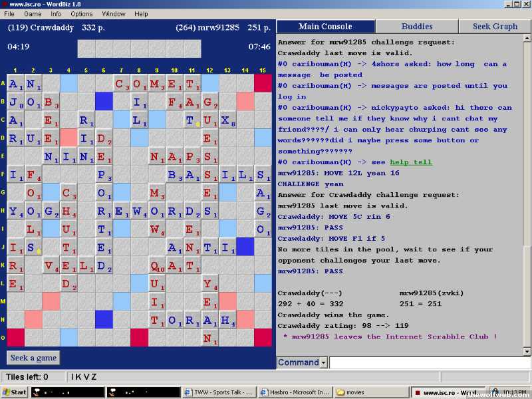Click the console scrollbar's up arrow
The image size is (532, 399).
pyautogui.click(x=527, y=39)
